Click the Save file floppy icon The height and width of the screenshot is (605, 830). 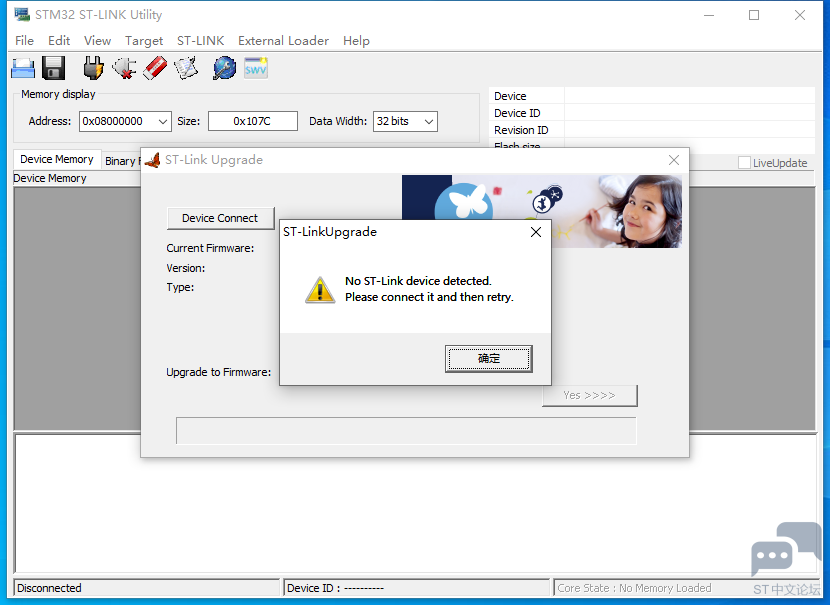(53, 68)
